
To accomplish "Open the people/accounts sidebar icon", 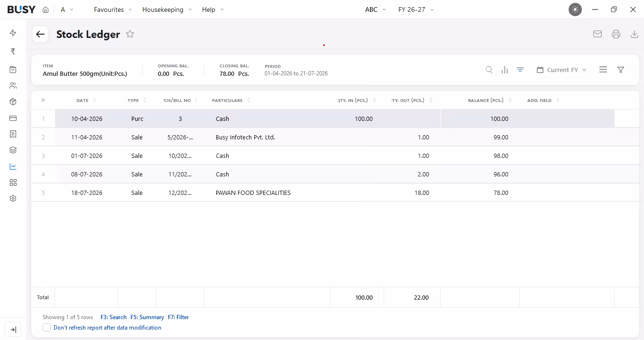I will coord(13,86).
